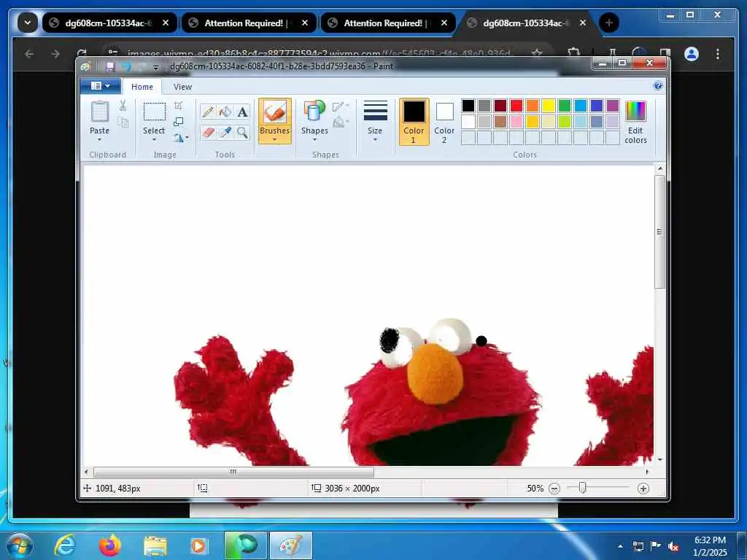This screenshot has height=560, width=747.
Task: Select the Text tool
Action: pos(242,112)
